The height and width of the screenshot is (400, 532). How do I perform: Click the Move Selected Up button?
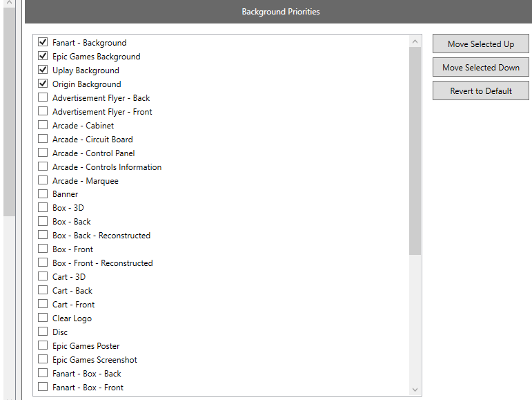[x=480, y=44]
